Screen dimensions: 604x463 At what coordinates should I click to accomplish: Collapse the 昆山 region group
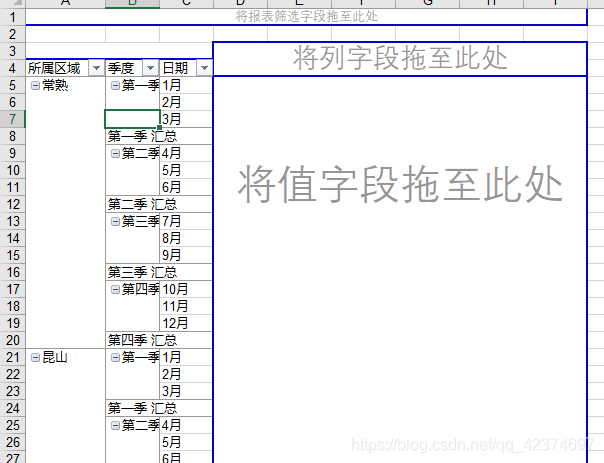[x=35, y=357]
